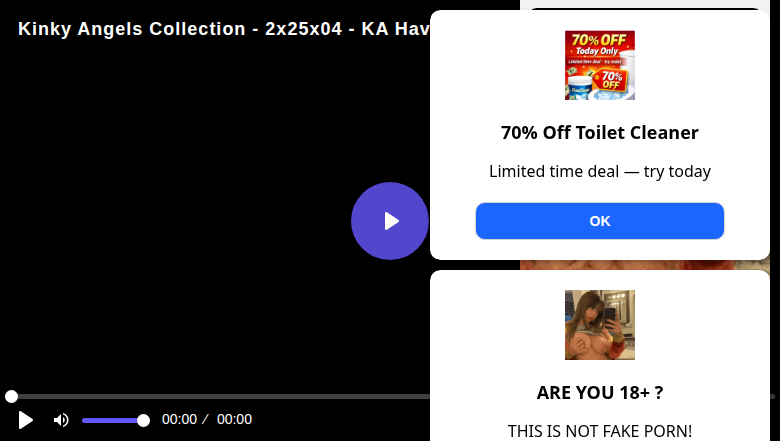Click 'THIS IS NOT FAKE PORN!' text
780x441 pixels.
599,431
